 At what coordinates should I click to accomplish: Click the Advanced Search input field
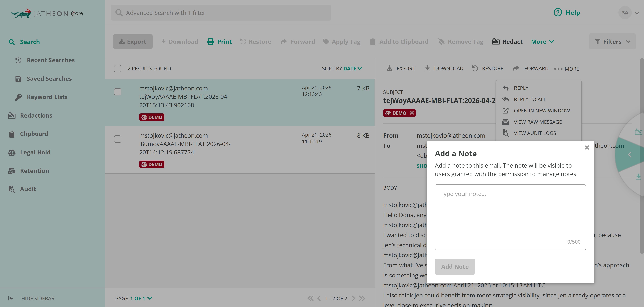pyautogui.click(x=221, y=13)
